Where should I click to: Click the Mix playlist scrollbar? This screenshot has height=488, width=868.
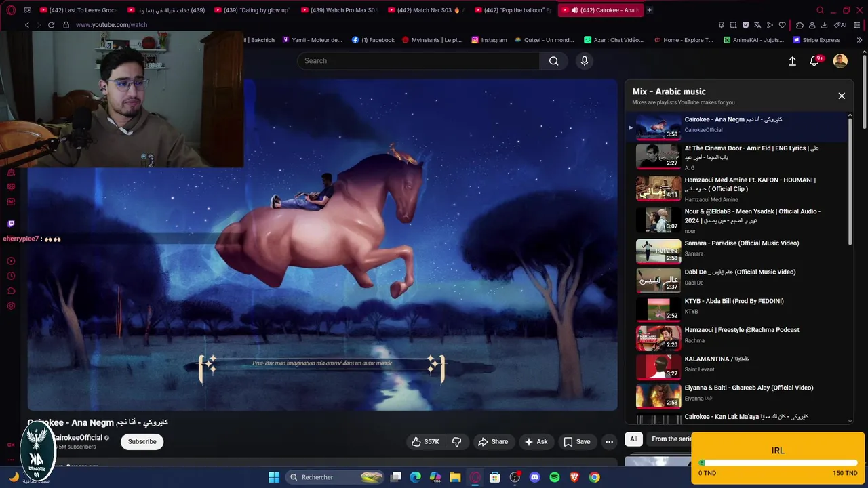click(x=850, y=182)
